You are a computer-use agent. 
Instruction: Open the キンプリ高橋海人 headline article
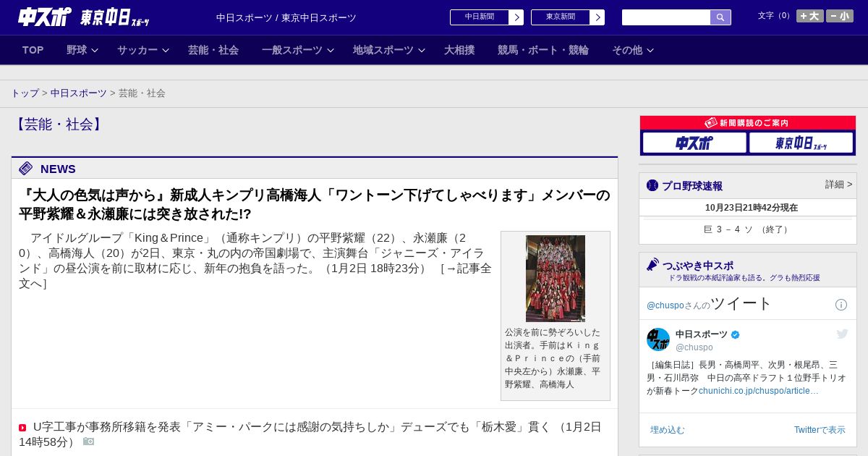point(315,205)
